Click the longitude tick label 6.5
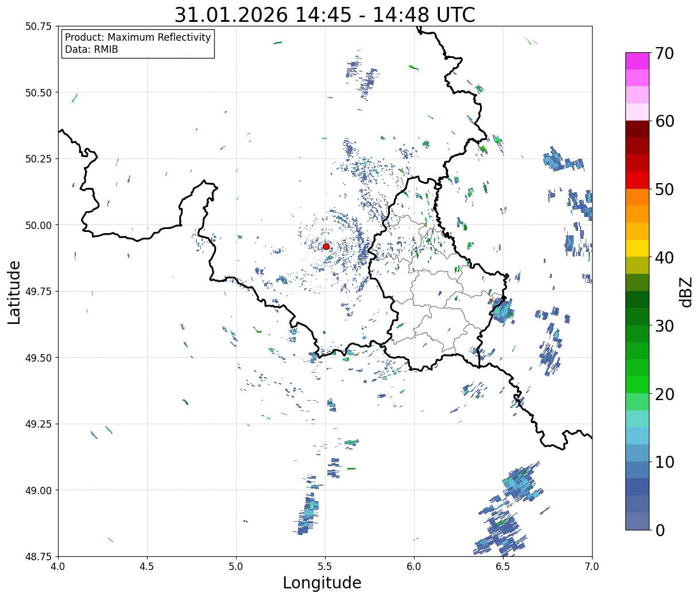 point(503,566)
